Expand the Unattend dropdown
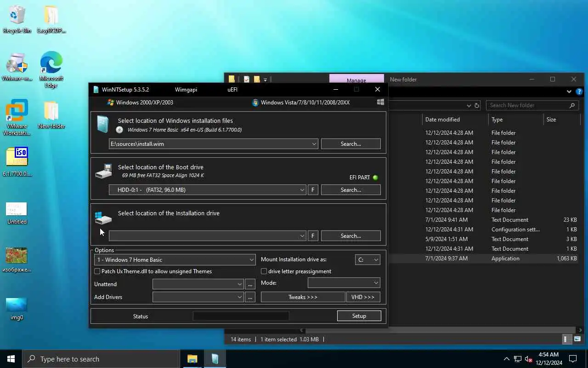This screenshot has height=368, width=588. (240, 284)
